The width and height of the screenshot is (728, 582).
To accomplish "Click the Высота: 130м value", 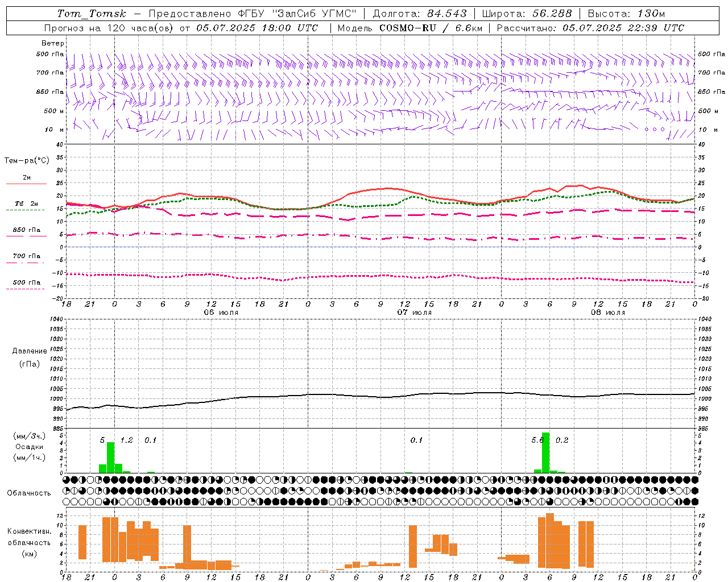I will click(626, 14).
